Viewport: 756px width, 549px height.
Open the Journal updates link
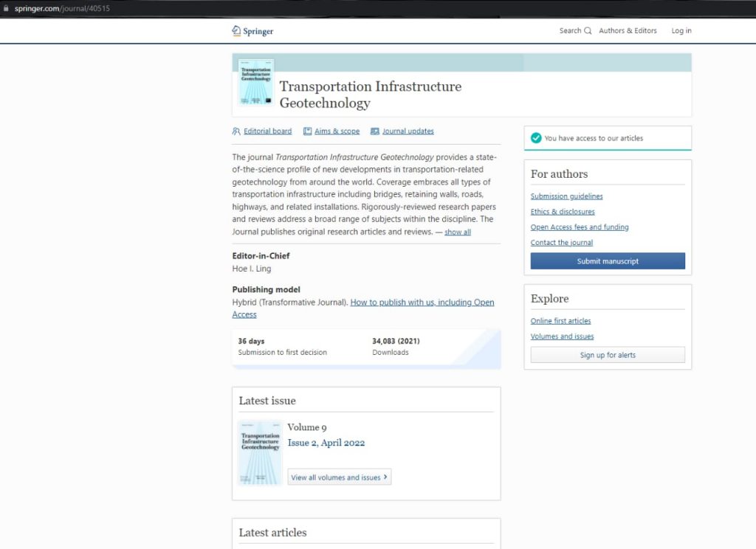(408, 131)
